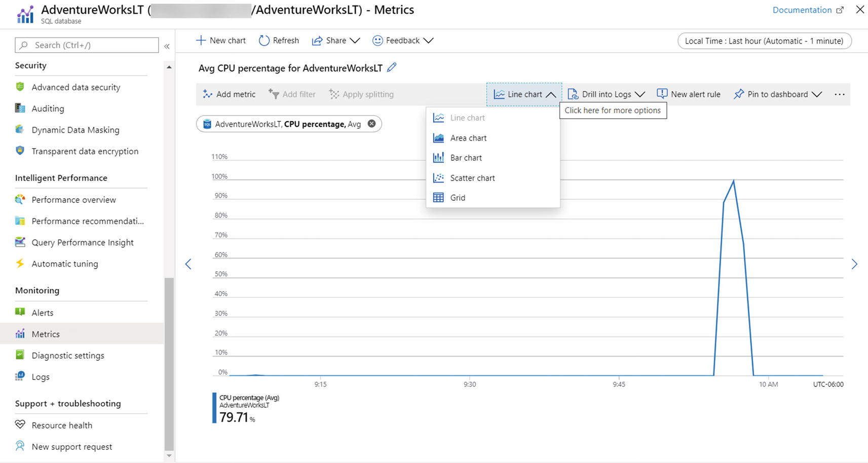This screenshot has width=868, height=463.
Task: Click the Add filter button
Action: [292, 94]
